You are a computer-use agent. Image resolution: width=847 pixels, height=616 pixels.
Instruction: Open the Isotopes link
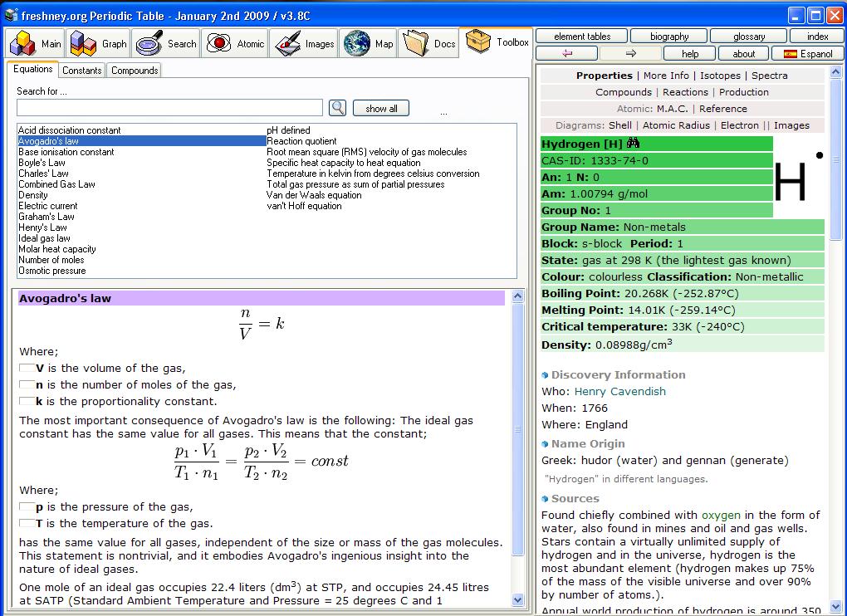pyautogui.click(x=720, y=76)
